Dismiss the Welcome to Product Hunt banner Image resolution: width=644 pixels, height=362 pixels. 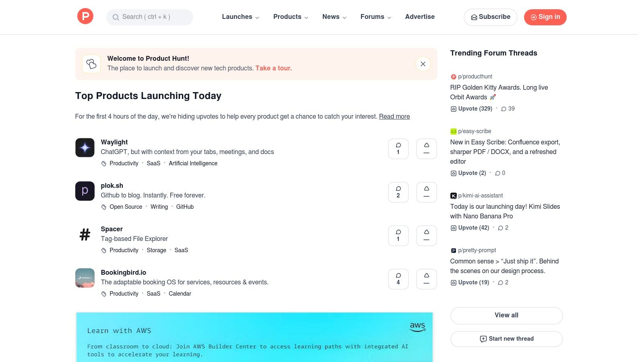point(423,64)
